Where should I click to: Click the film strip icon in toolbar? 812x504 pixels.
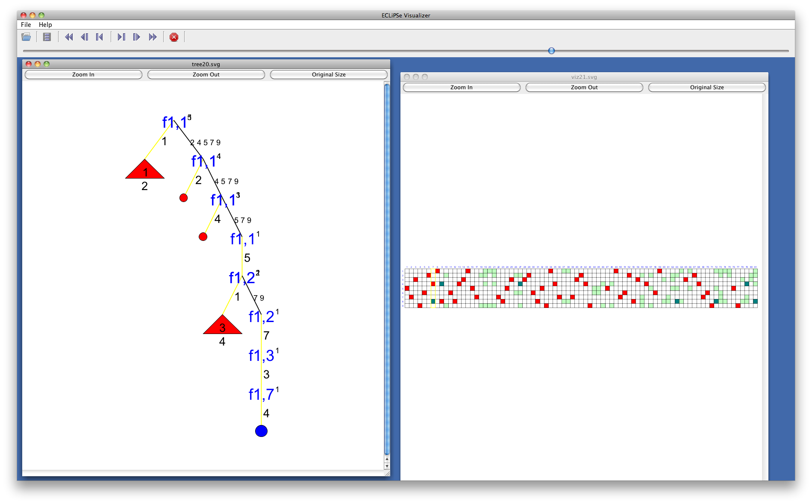click(47, 37)
